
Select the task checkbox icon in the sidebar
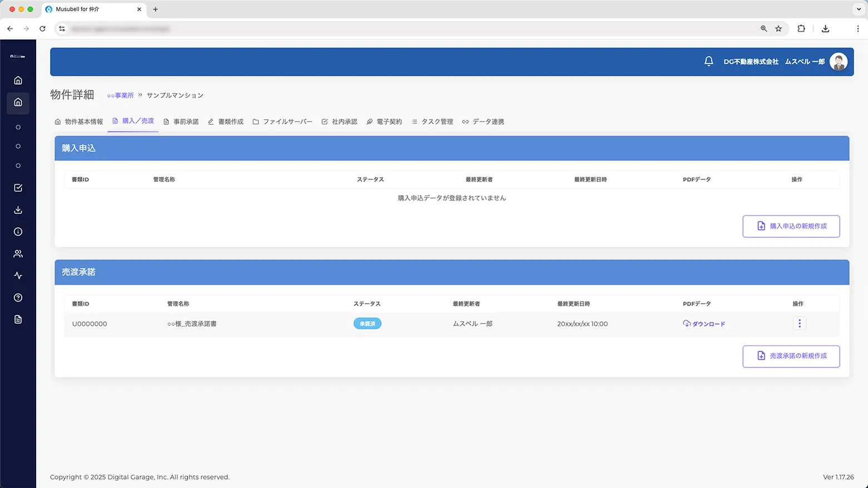18,188
